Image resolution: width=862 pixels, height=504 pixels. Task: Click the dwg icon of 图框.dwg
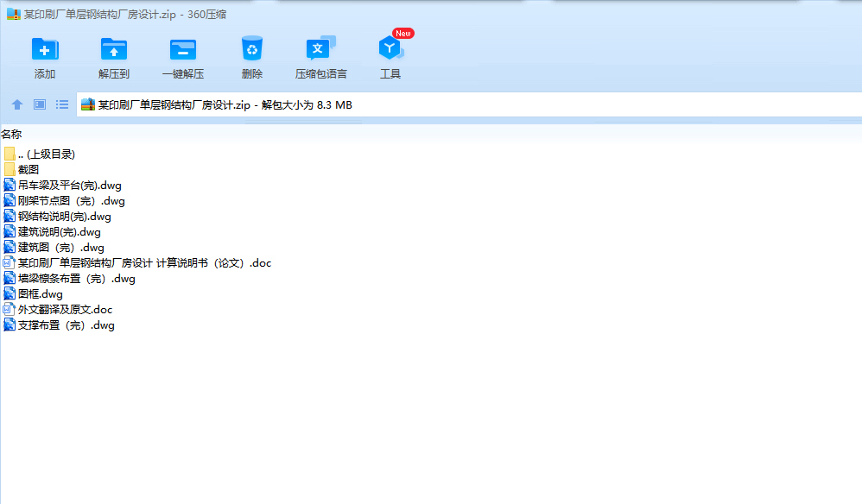10,293
